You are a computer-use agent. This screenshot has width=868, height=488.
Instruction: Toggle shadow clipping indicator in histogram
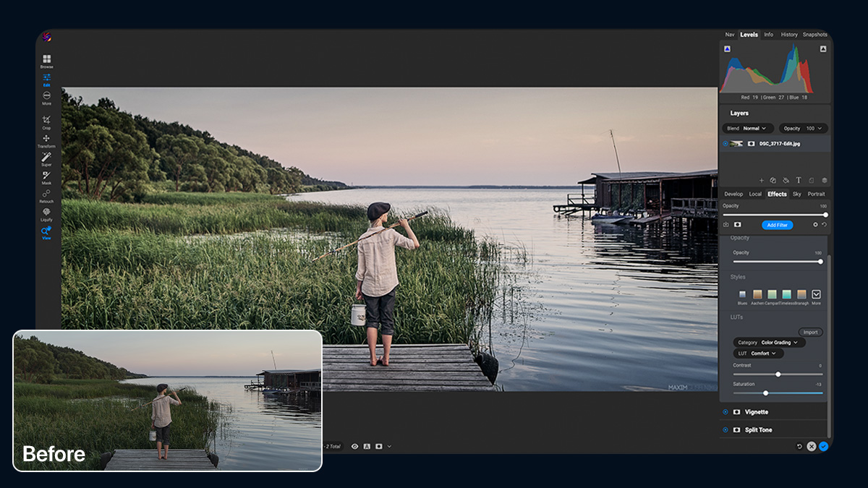pos(727,49)
